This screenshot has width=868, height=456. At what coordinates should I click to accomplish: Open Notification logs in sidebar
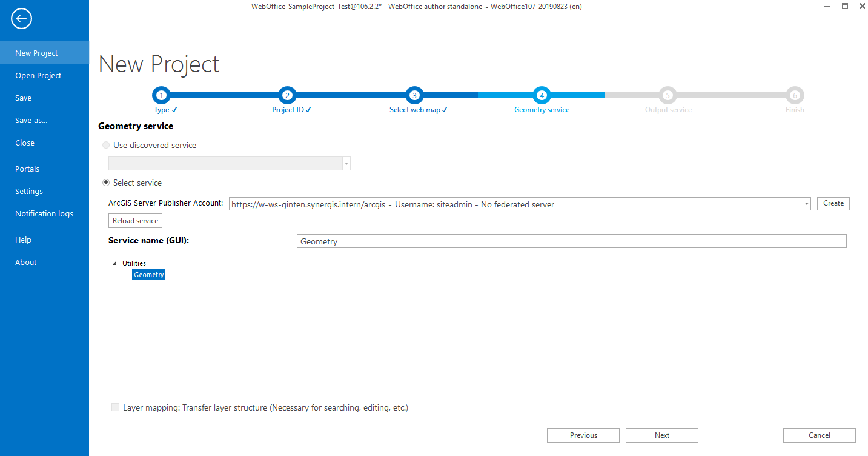coord(44,213)
